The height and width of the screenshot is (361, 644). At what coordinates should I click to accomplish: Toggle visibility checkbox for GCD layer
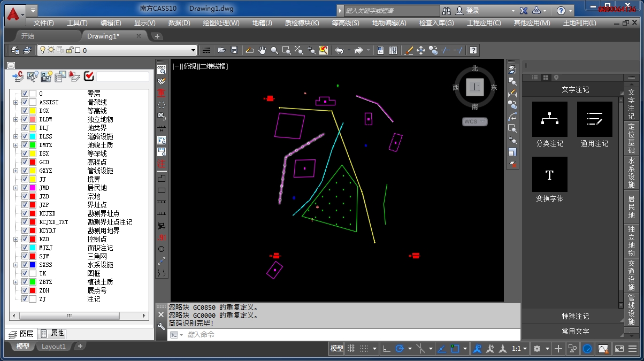25,162
